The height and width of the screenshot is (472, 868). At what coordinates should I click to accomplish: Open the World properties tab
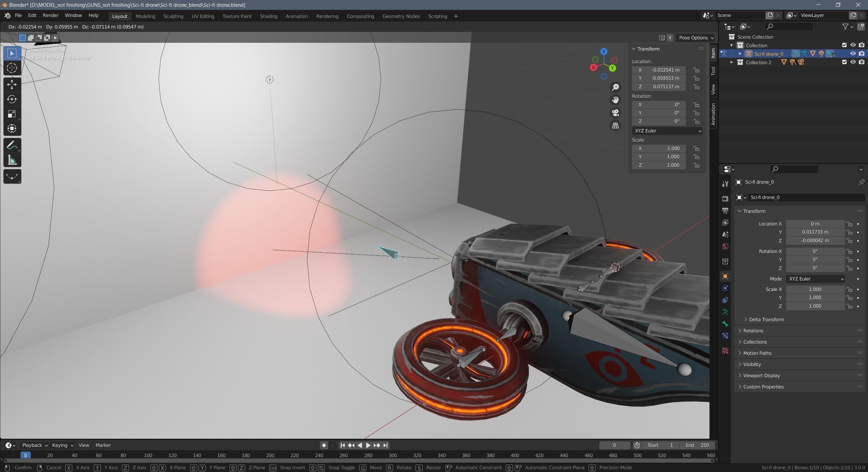pos(725,246)
